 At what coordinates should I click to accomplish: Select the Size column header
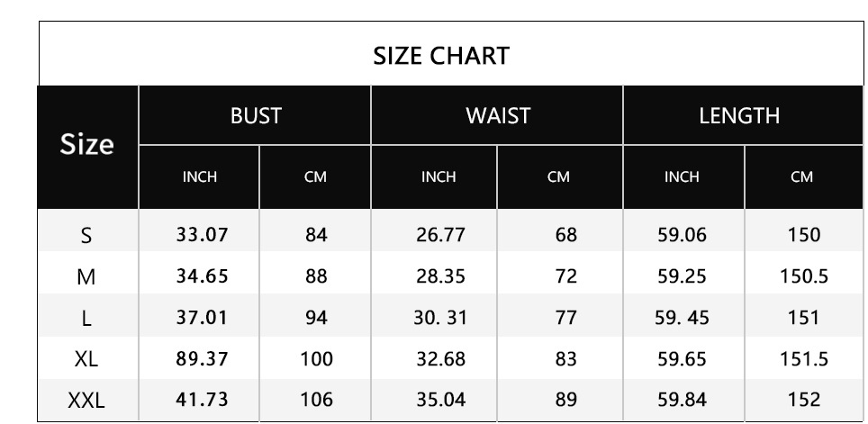[87, 144]
